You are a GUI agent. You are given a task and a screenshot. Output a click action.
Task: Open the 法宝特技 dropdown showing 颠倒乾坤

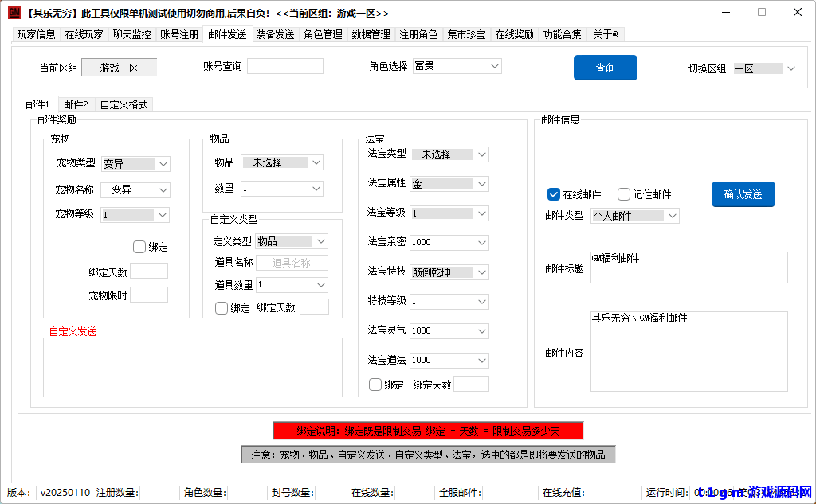pos(449,272)
